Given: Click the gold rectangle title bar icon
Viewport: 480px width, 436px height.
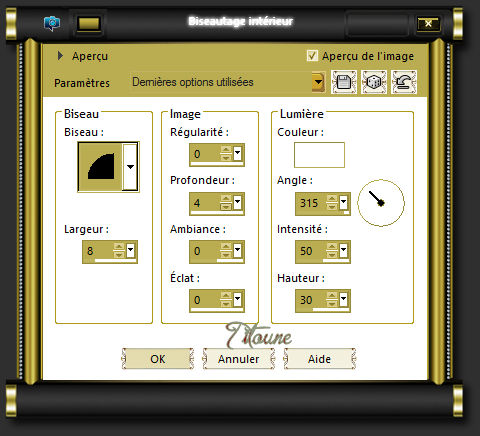Looking at the screenshot, I should (89, 24).
